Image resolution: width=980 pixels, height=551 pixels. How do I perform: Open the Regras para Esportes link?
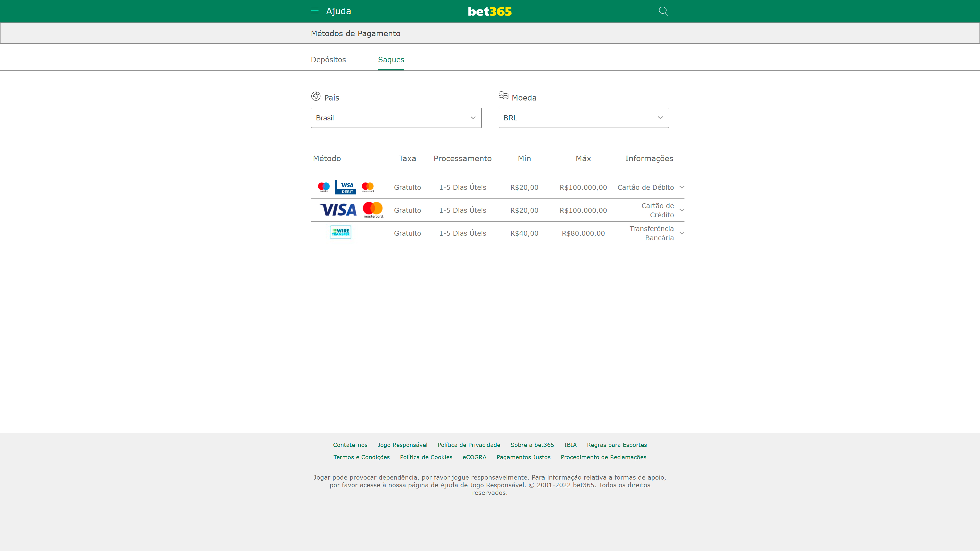click(617, 445)
